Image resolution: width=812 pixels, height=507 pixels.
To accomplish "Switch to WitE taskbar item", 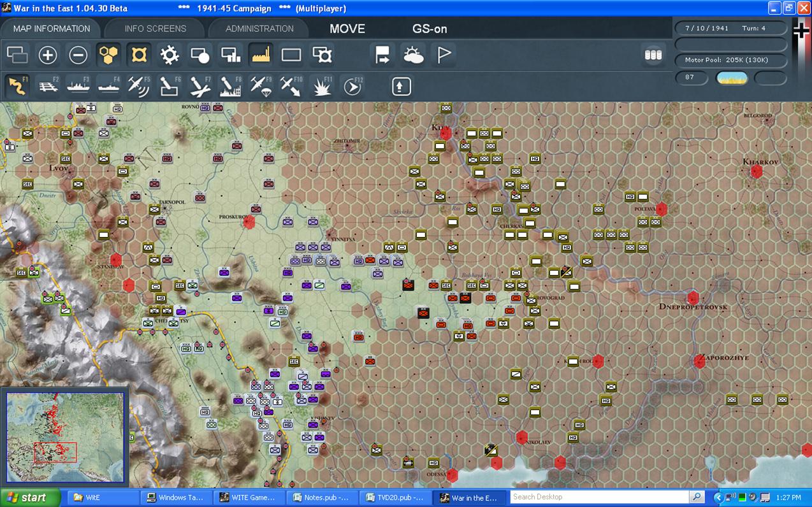I will point(103,497).
